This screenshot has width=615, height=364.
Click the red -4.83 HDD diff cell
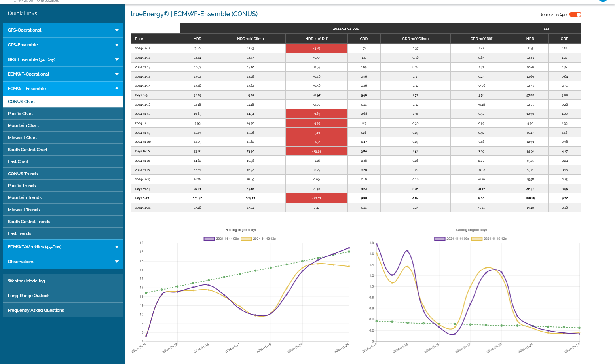click(317, 48)
